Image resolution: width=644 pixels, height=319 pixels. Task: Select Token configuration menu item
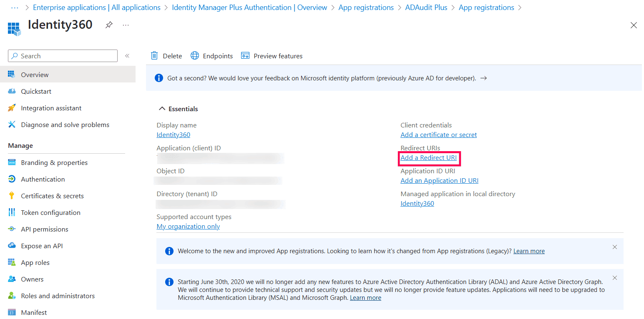click(x=50, y=212)
